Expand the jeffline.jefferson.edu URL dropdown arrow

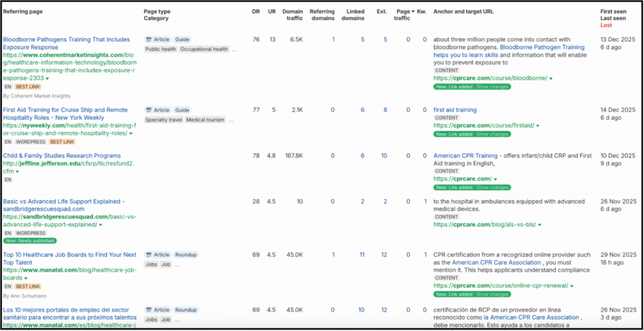pyautogui.click(x=16, y=172)
